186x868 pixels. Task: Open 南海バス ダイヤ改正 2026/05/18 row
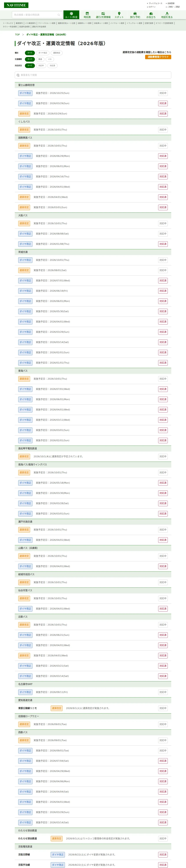point(93,483)
